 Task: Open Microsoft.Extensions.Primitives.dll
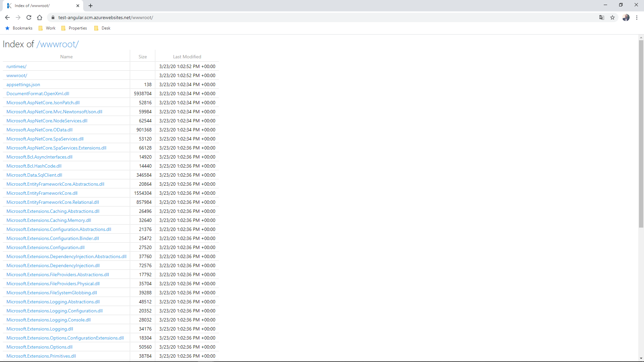pos(41,356)
